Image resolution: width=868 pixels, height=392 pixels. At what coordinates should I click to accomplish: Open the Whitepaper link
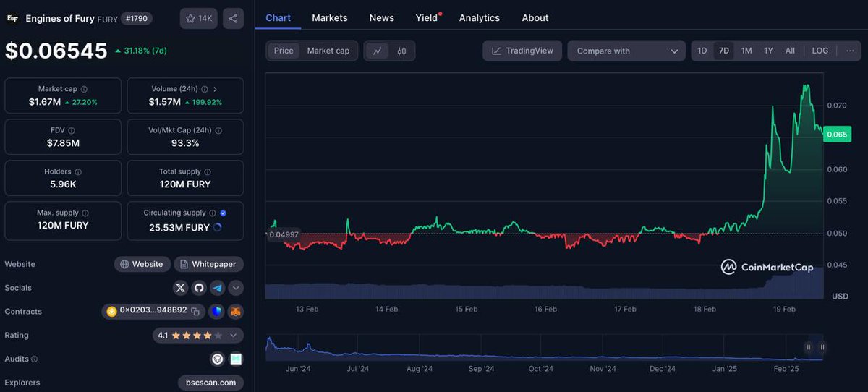208,264
